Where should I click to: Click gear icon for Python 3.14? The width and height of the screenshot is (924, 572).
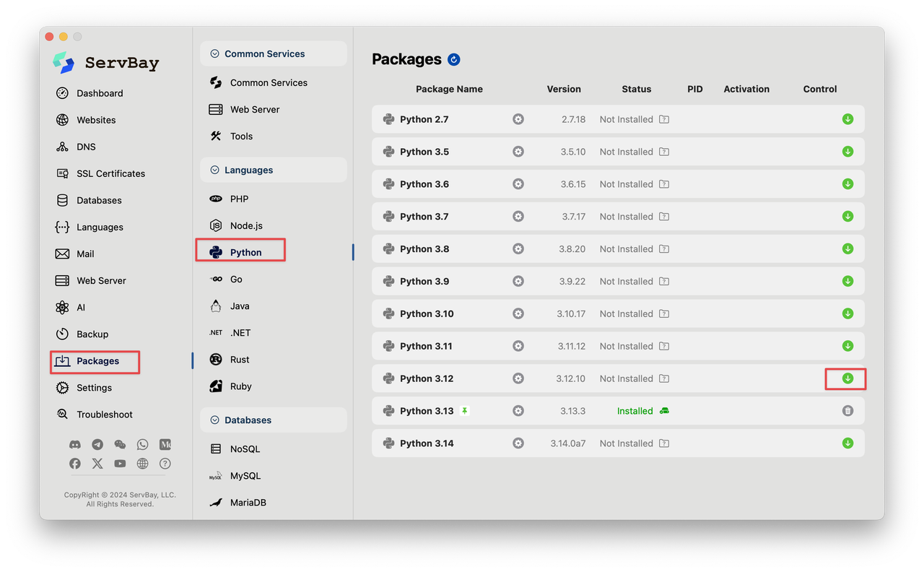pos(518,443)
